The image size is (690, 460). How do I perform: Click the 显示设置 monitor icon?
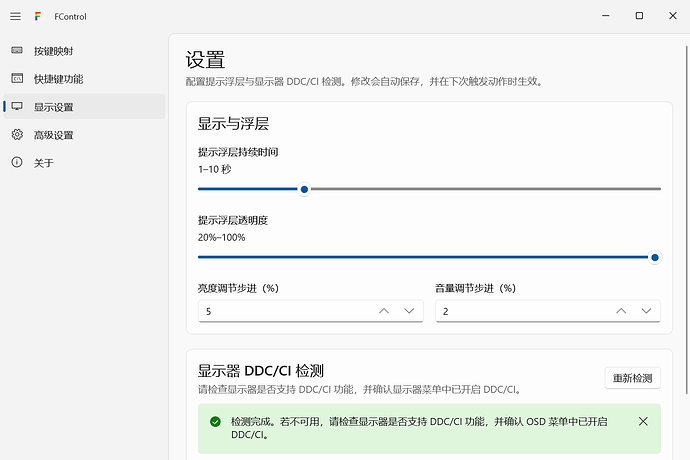(17, 106)
